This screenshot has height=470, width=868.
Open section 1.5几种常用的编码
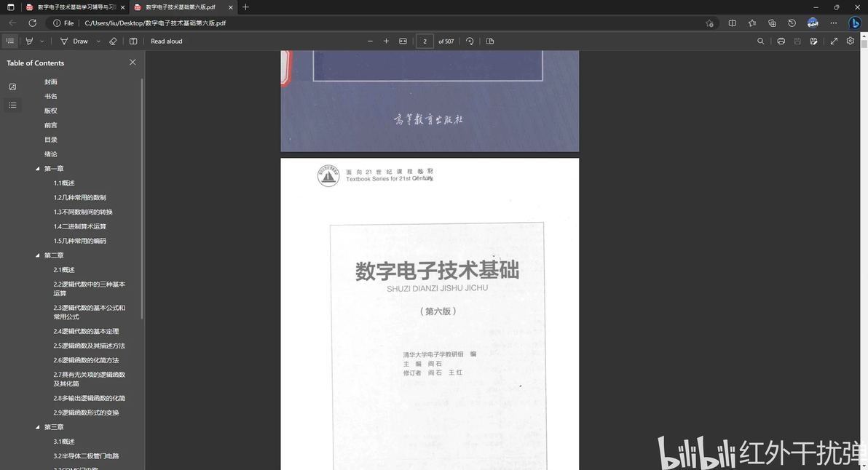(x=79, y=241)
